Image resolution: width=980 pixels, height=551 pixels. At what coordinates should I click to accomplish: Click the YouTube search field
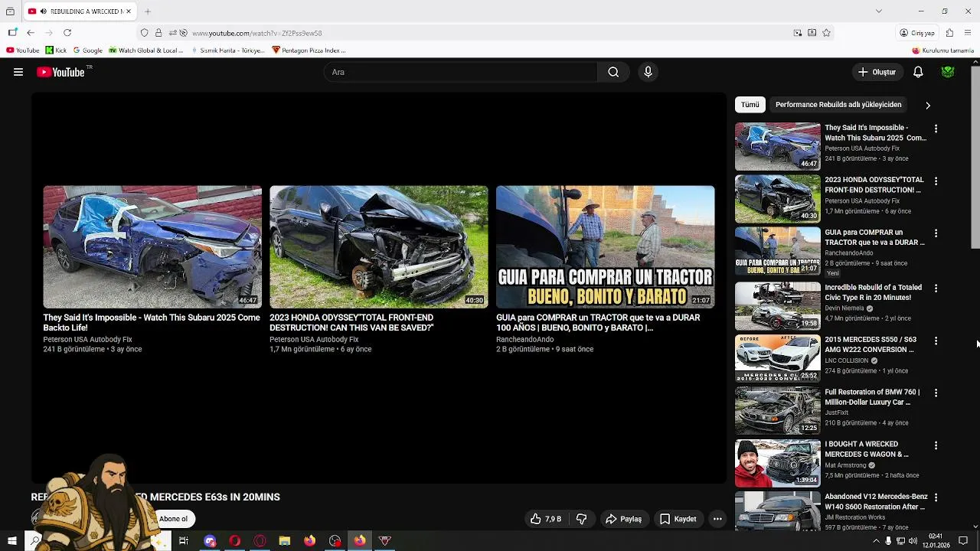pos(460,72)
